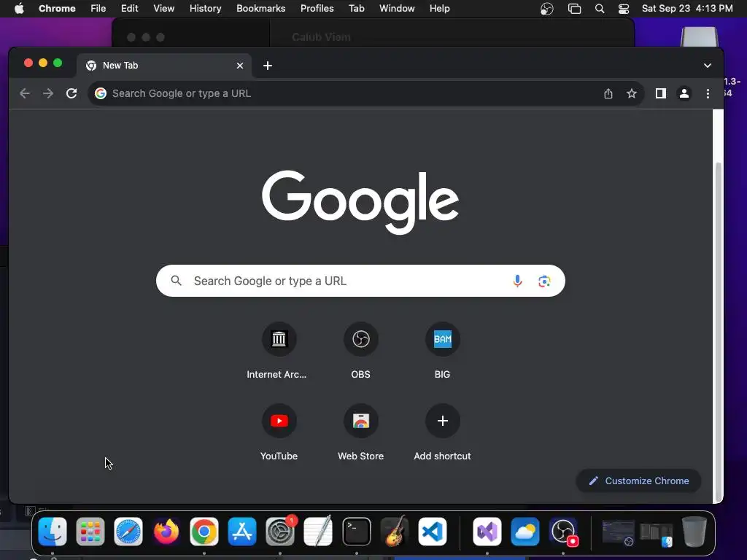Image resolution: width=747 pixels, height=560 pixels.
Task: Open the Chrome application menu
Action: tap(57, 9)
